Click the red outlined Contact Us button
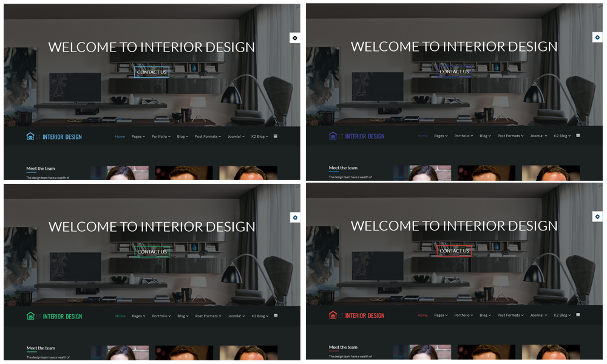Image resolution: width=607 pixels, height=364 pixels. click(x=454, y=251)
